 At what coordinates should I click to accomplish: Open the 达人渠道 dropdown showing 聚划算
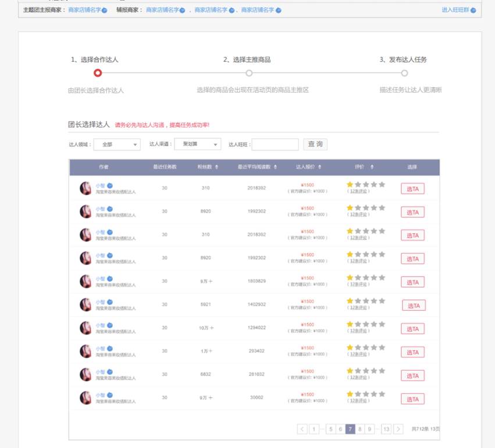pos(198,144)
